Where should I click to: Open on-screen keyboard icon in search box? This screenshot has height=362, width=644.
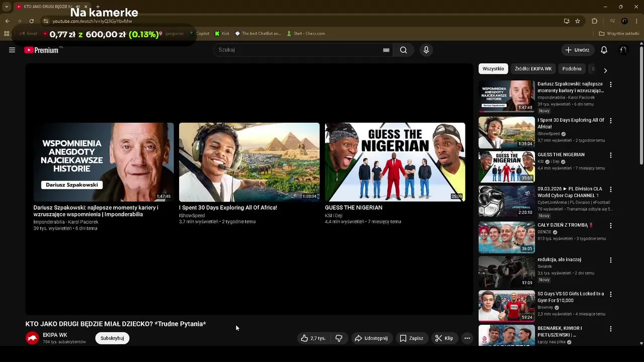pos(386,50)
